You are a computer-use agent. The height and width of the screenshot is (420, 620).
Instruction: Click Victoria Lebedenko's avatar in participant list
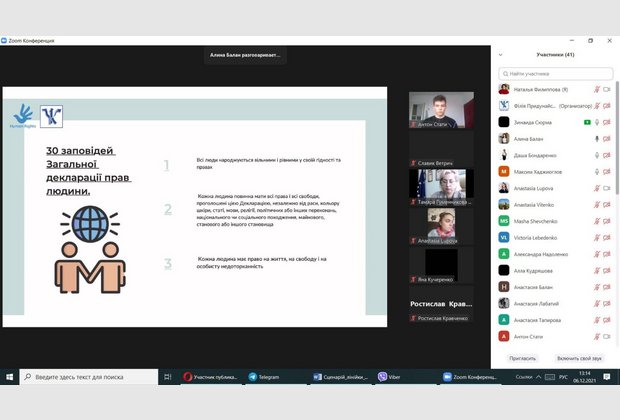tap(505, 237)
